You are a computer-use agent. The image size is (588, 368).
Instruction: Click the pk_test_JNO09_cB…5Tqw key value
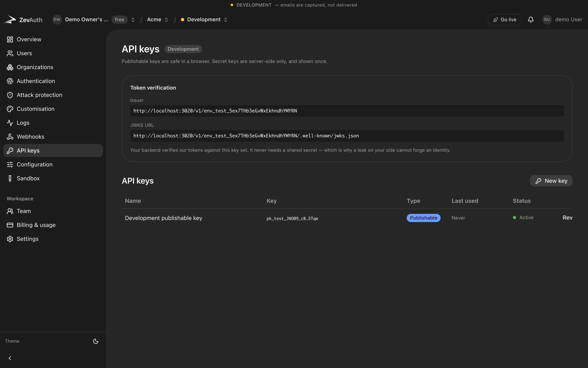pos(292,218)
